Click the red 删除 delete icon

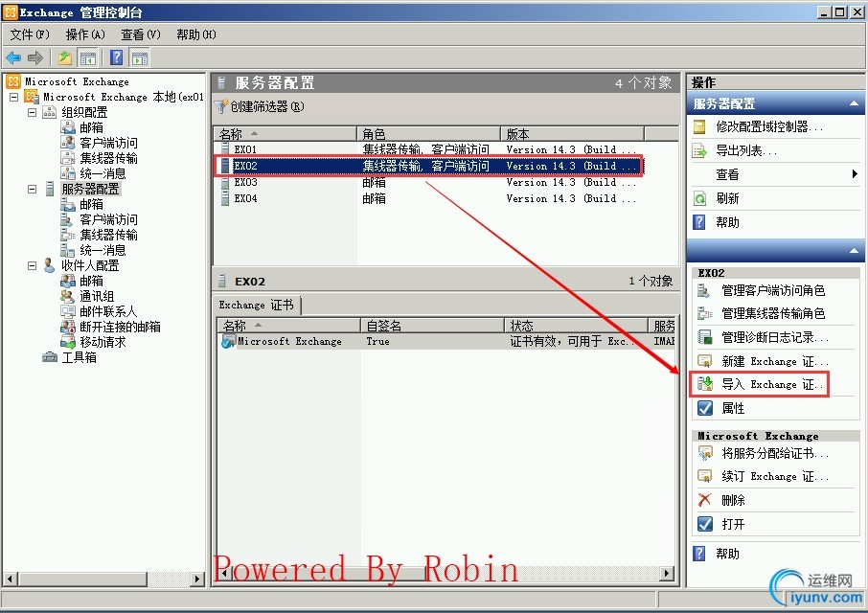tap(704, 500)
